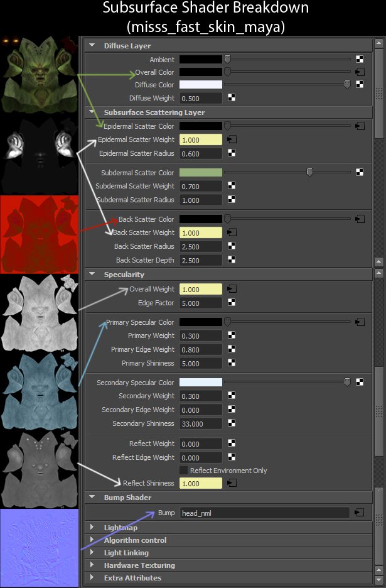This screenshot has height=588, width=386.
Task: Click the Diffuse Color slider handle
Action: [347, 84]
